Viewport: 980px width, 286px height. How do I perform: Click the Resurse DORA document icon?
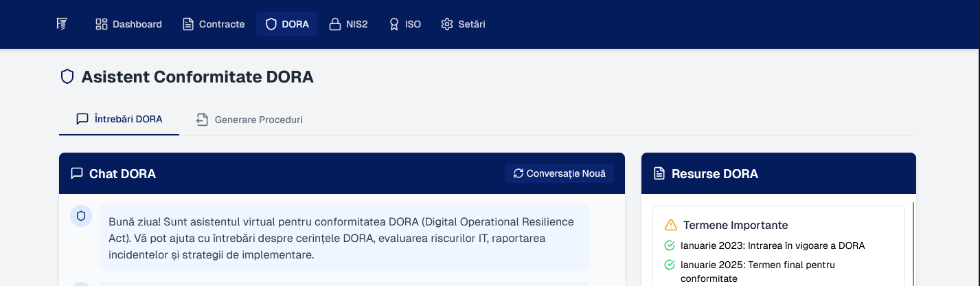point(659,173)
